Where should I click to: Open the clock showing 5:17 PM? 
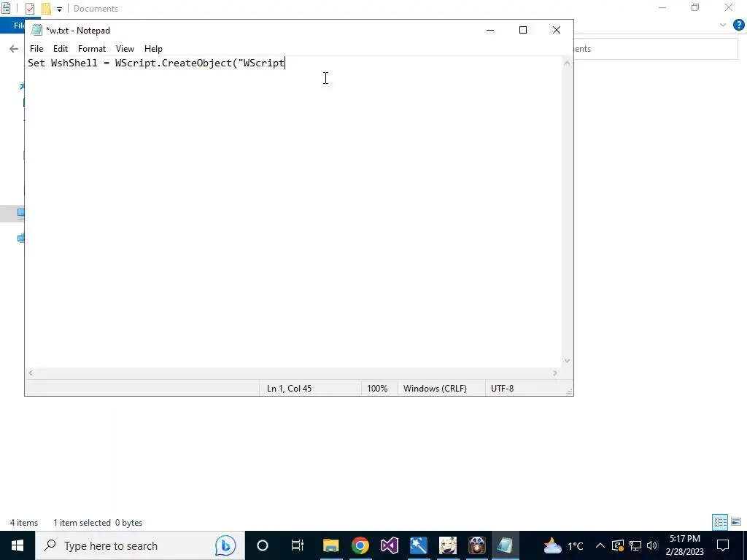coord(685,545)
